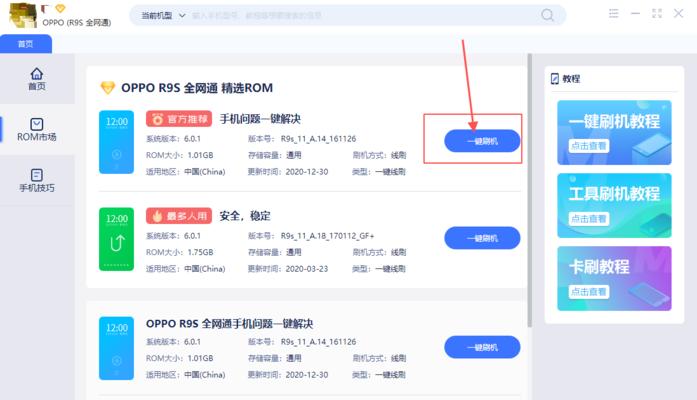Open the 首页 home sidebar item
Viewport: 697px width, 400px height.
point(37,79)
